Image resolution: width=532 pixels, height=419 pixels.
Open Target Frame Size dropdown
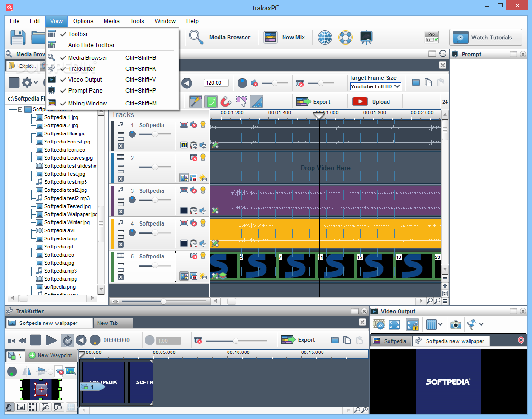click(x=375, y=86)
